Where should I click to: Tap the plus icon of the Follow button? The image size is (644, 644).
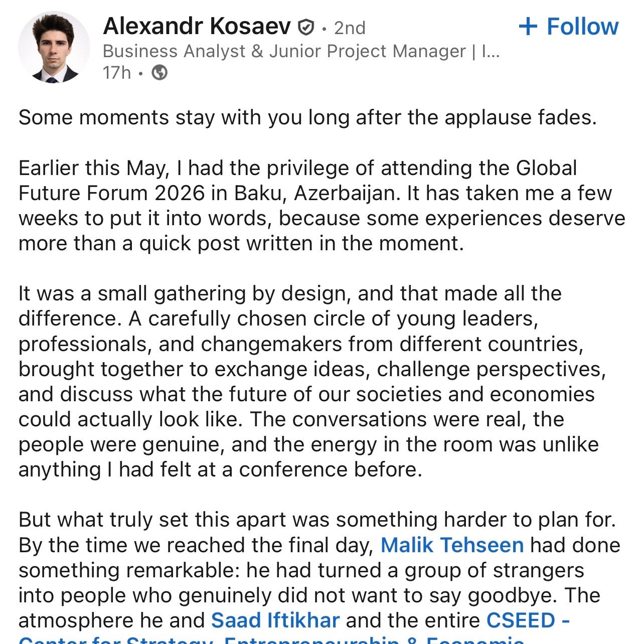click(528, 26)
